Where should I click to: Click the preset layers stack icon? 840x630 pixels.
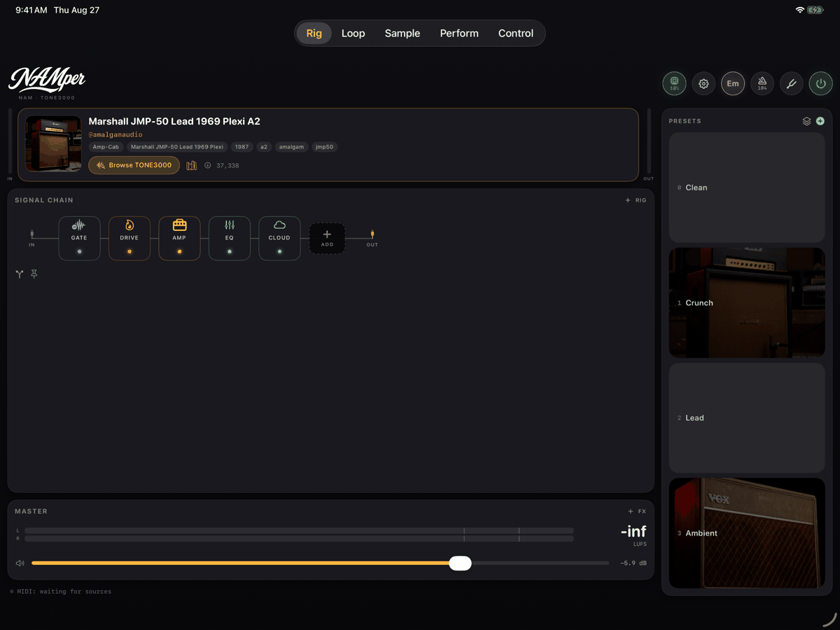pos(806,121)
